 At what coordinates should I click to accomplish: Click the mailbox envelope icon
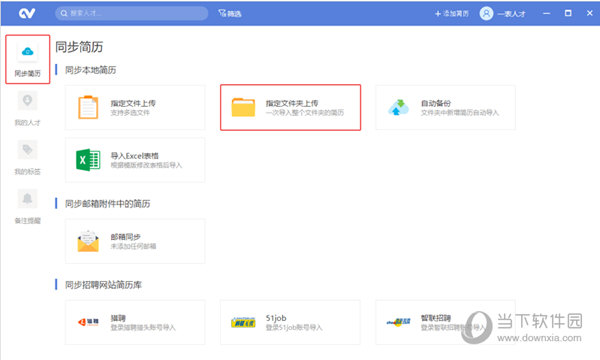point(88,241)
